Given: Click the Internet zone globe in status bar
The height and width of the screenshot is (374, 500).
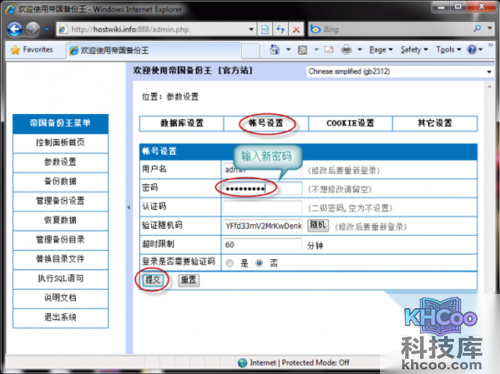Looking at the screenshot, I should coord(242,363).
